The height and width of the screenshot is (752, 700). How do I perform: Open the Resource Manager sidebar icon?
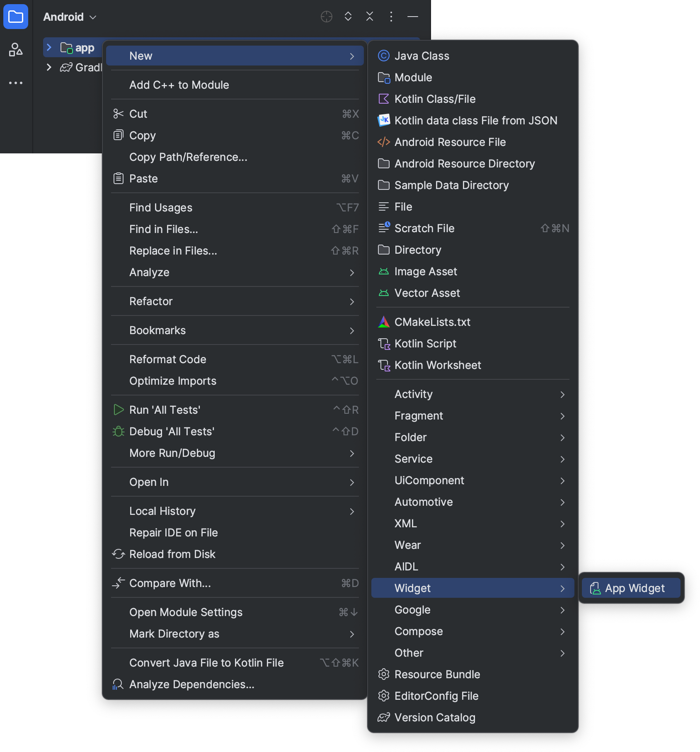(16, 50)
